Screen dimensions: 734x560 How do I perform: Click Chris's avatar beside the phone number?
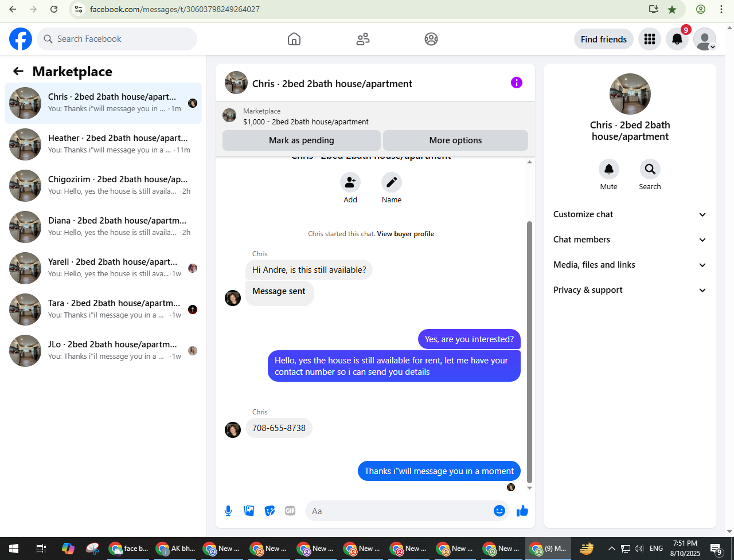[x=233, y=430]
